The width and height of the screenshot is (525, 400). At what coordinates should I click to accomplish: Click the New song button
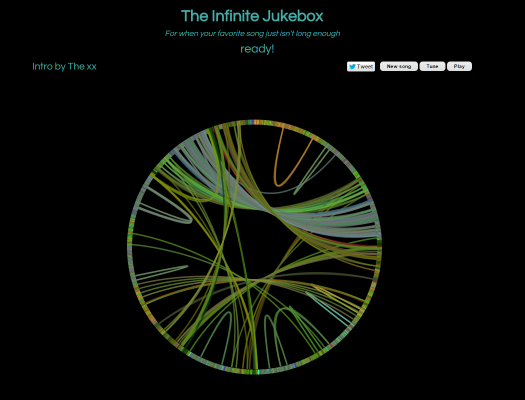click(399, 66)
